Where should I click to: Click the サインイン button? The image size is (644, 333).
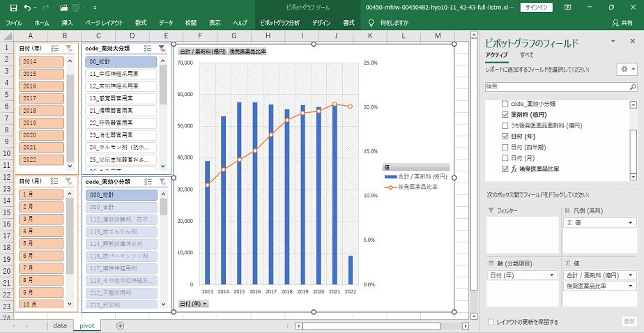pyautogui.click(x=537, y=8)
